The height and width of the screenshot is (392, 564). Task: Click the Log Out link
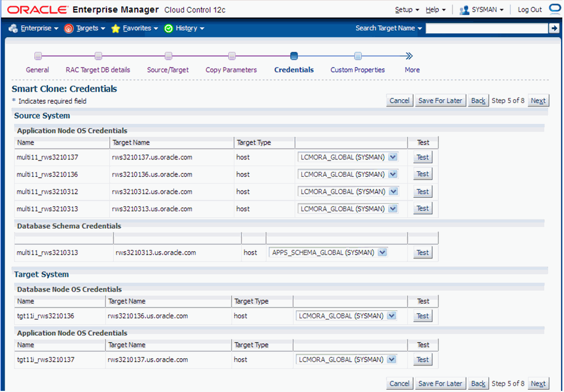(530, 10)
